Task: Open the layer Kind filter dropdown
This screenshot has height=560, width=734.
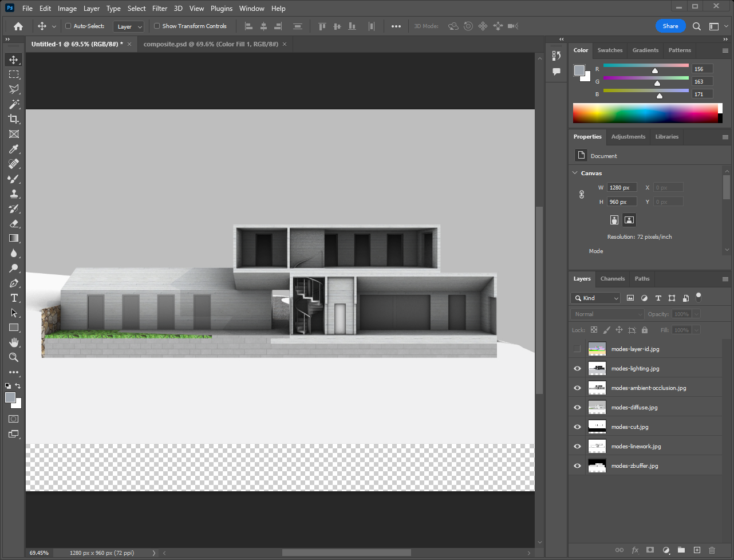Action: point(596,298)
